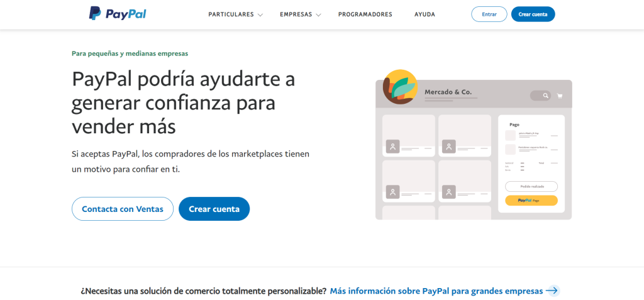Open the AYUDA link in the header

point(425,14)
